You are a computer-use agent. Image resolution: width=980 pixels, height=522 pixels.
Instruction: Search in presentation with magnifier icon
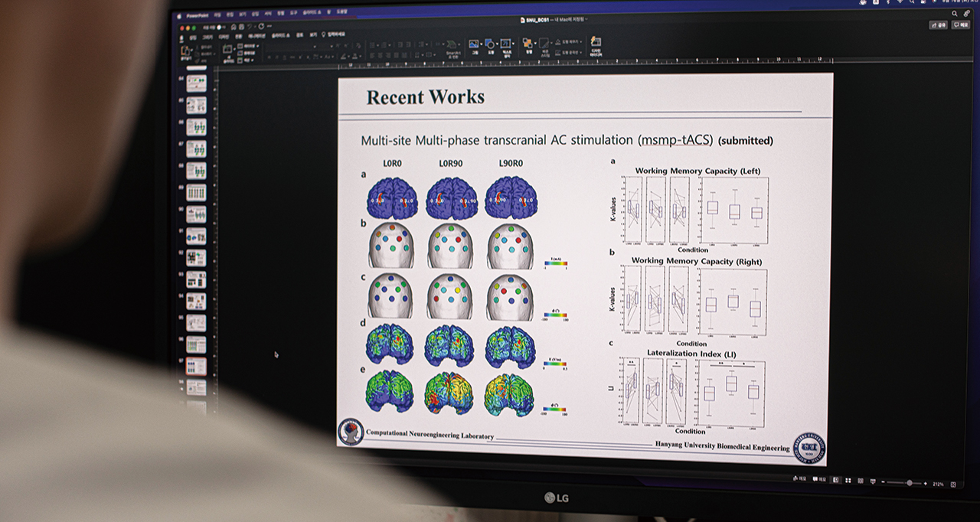(x=955, y=13)
